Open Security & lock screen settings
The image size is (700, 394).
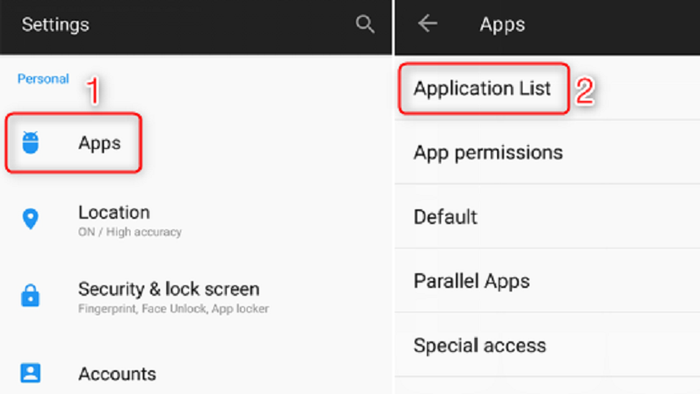pos(196,296)
